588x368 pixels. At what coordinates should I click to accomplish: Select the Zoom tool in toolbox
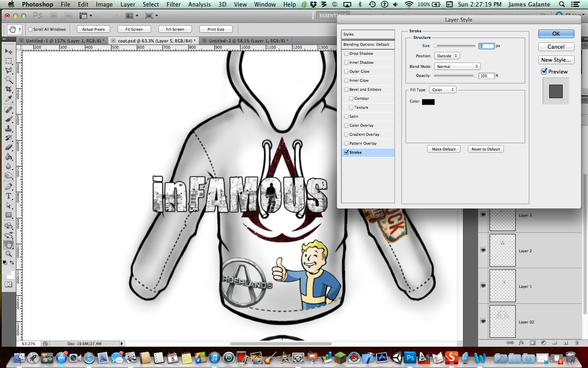9,254
